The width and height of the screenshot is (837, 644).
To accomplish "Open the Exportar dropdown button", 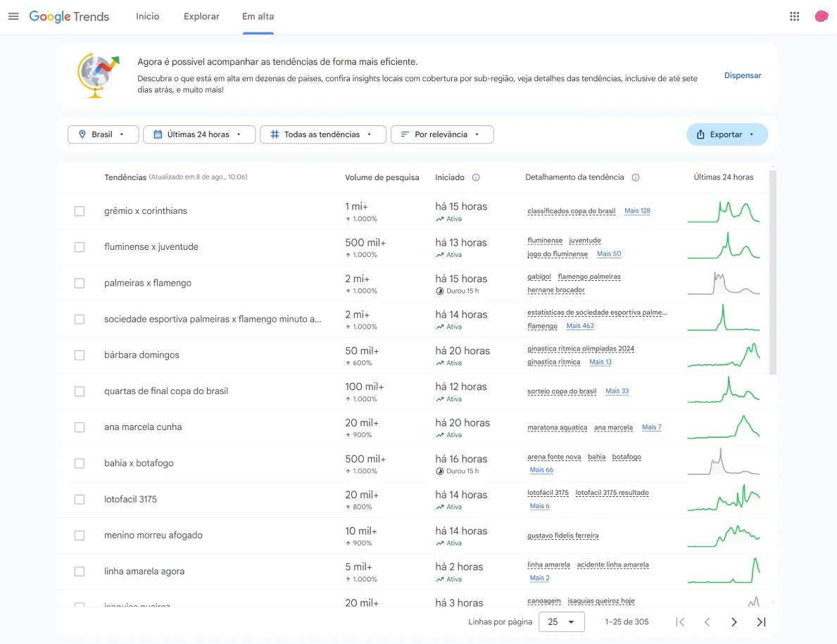I will click(727, 134).
